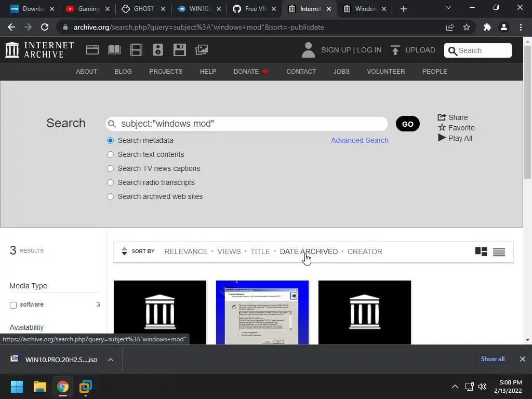
Task: Open Chrome extensions puzzle icon
Action: (x=487, y=27)
